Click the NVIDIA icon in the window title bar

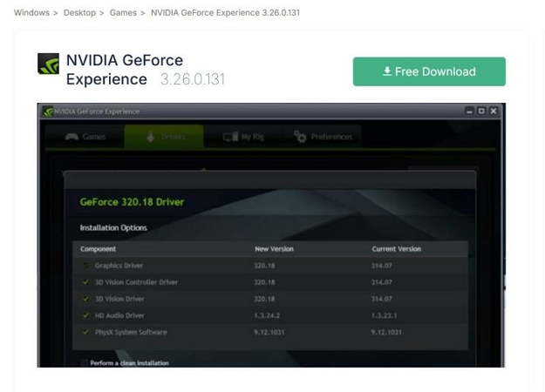pyautogui.click(x=48, y=112)
